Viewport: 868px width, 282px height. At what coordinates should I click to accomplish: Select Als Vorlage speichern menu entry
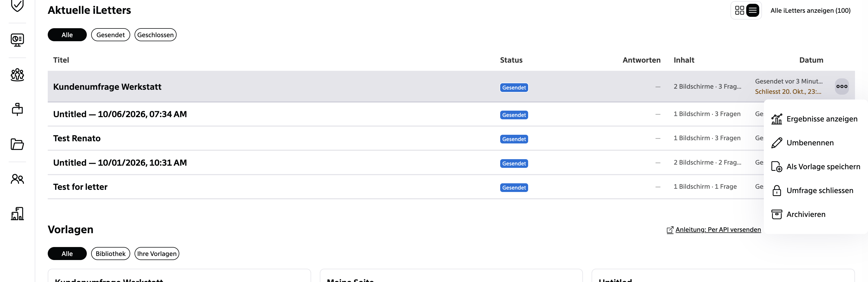pyautogui.click(x=816, y=167)
